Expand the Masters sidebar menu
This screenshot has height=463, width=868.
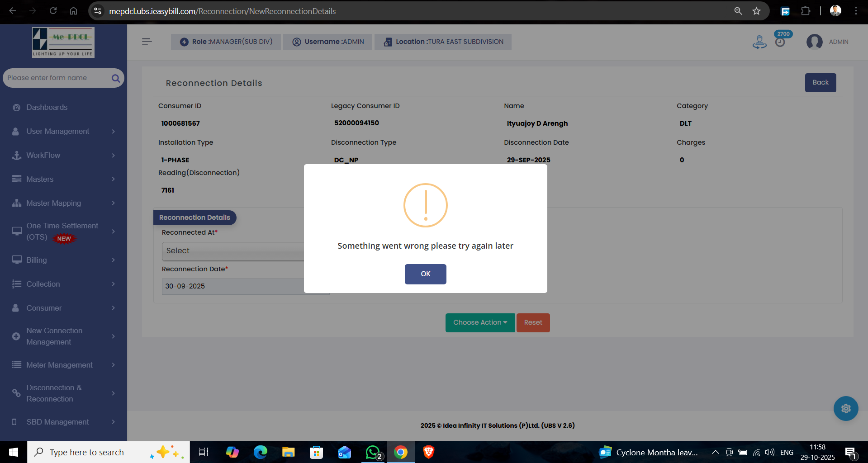coord(63,179)
